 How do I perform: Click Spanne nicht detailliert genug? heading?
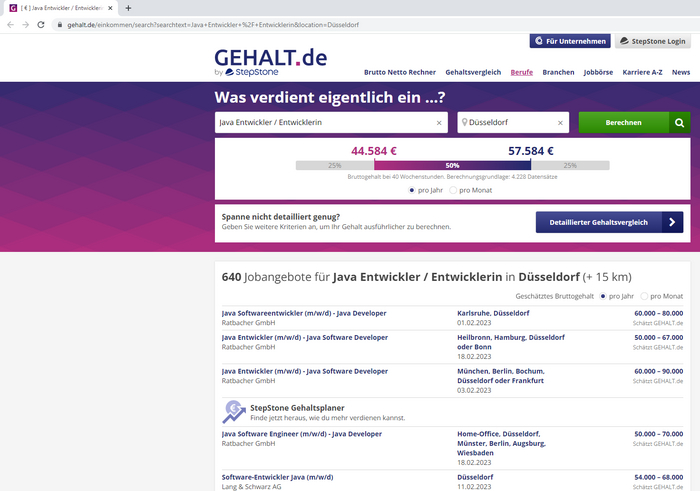281,217
